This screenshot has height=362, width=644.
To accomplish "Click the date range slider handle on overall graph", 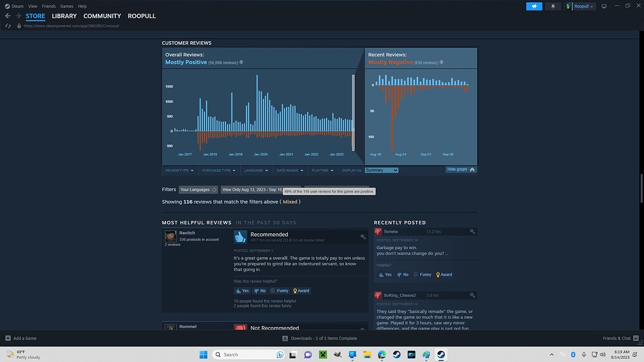I will 353,113.
